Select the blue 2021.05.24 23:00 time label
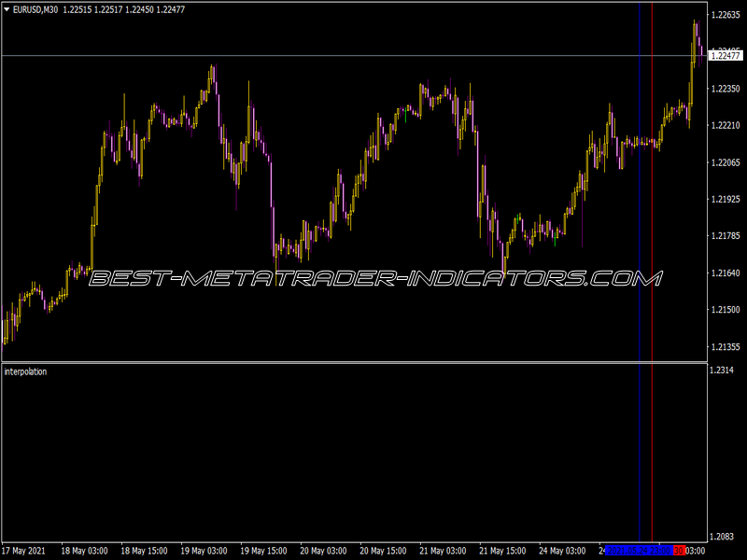 coord(639,551)
